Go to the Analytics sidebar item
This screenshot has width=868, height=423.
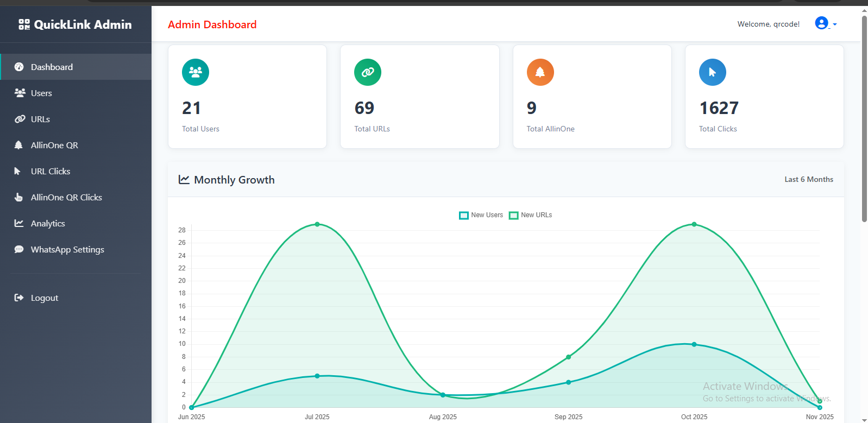coord(48,224)
